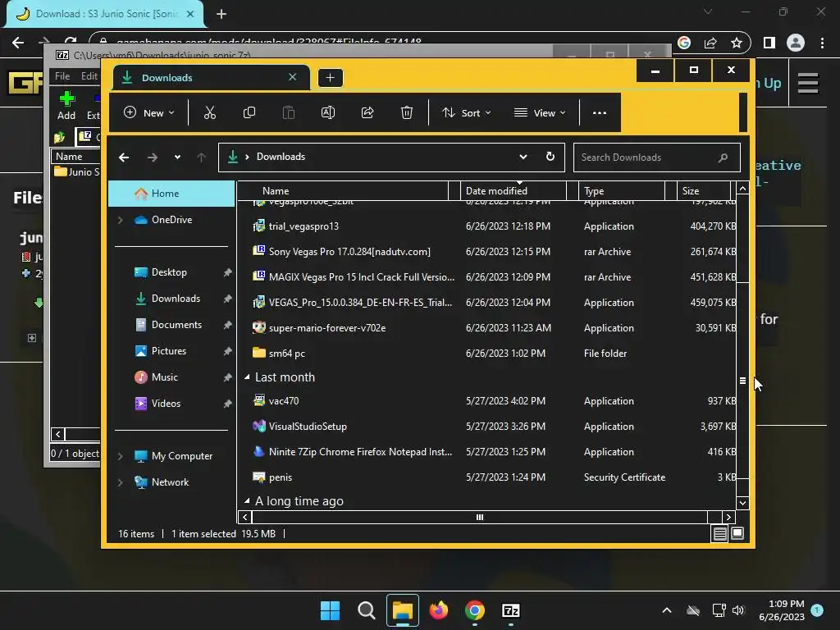Toggle Chrome side panel icon

[769, 43]
